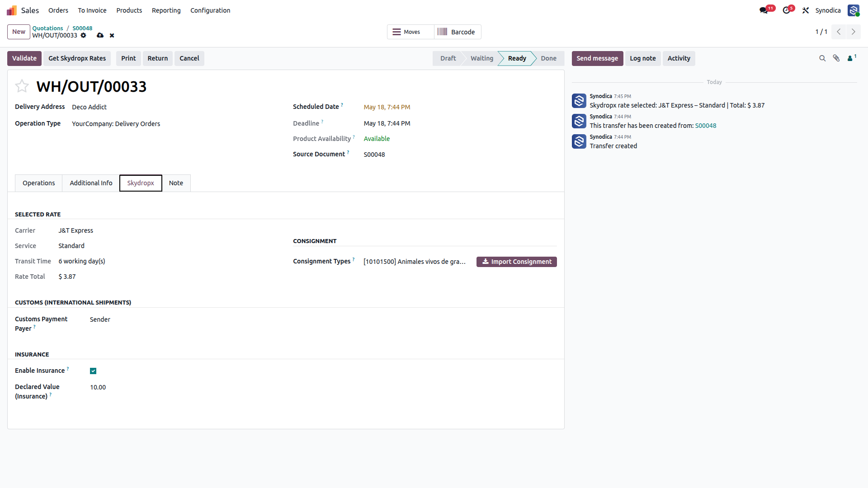Open the Configuration menu
The width and height of the screenshot is (868, 488).
point(210,10)
